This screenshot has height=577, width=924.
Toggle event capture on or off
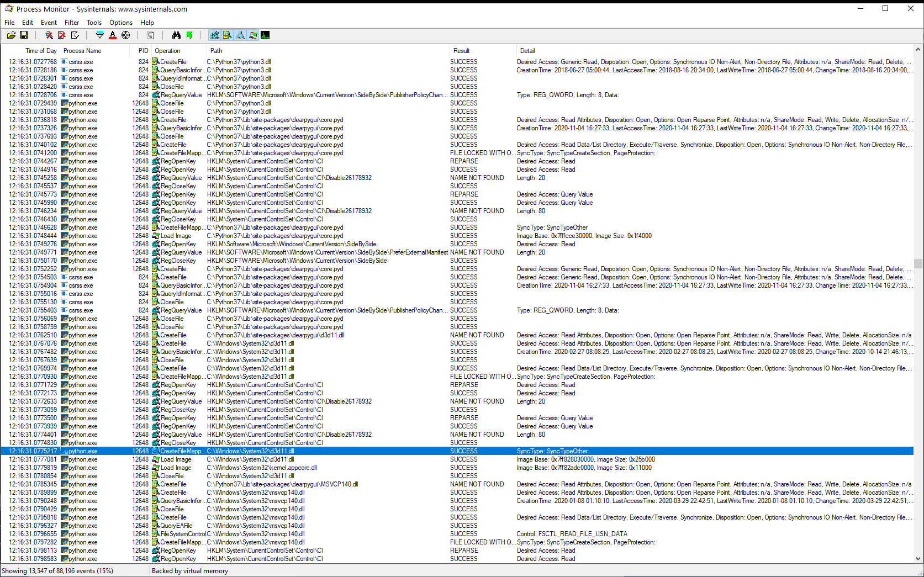pos(49,35)
